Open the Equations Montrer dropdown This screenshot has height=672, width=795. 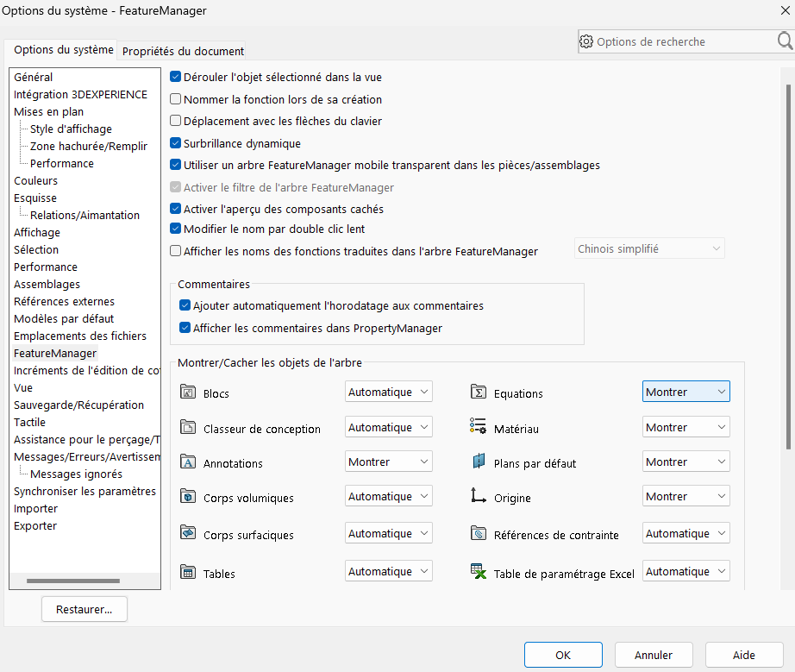tap(685, 392)
